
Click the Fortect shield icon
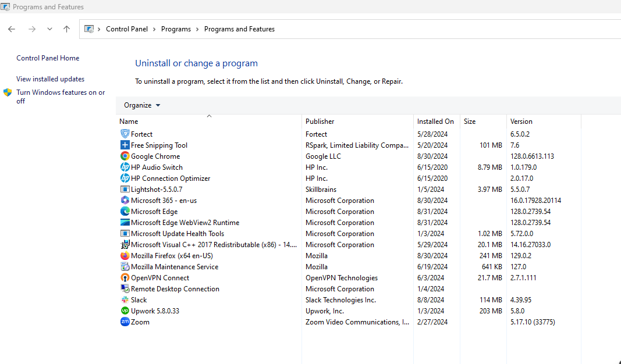coord(124,134)
